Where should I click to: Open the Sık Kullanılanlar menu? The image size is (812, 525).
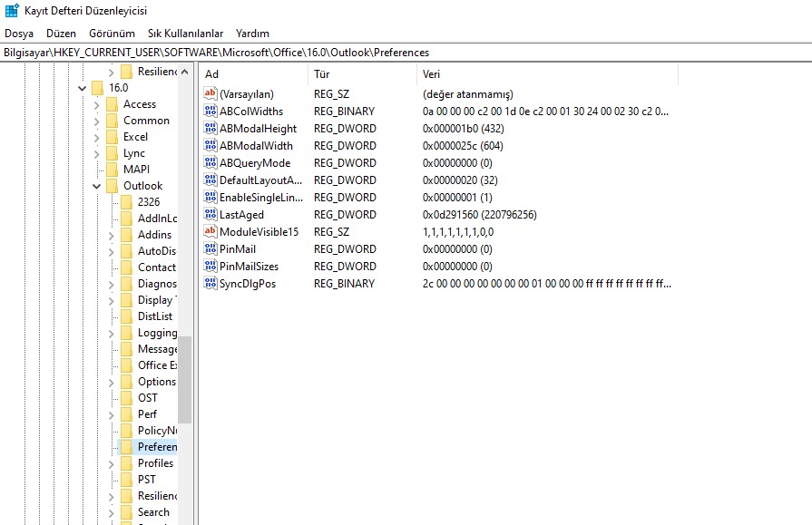[186, 34]
